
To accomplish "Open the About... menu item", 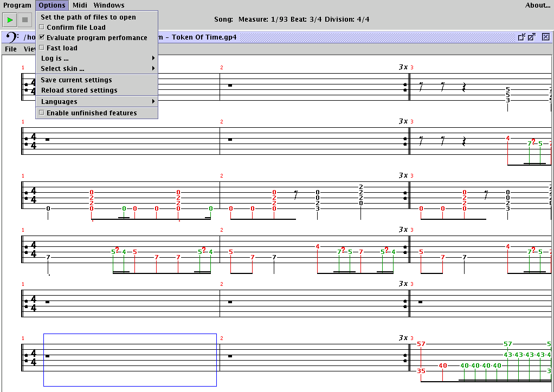I will (x=537, y=5).
